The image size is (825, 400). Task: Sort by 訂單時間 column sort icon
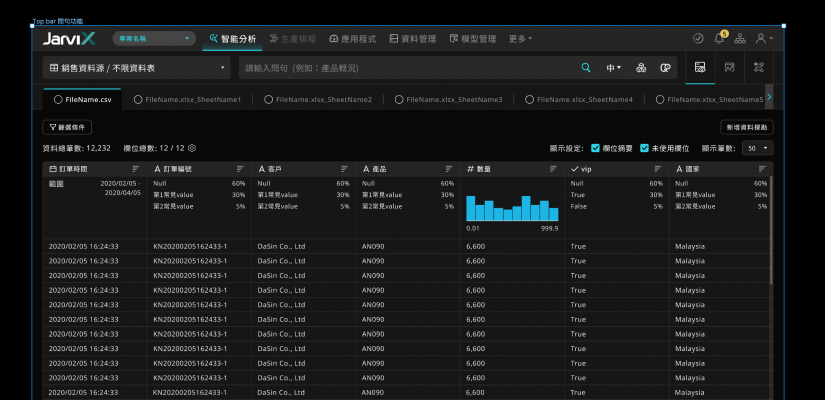pos(136,169)
